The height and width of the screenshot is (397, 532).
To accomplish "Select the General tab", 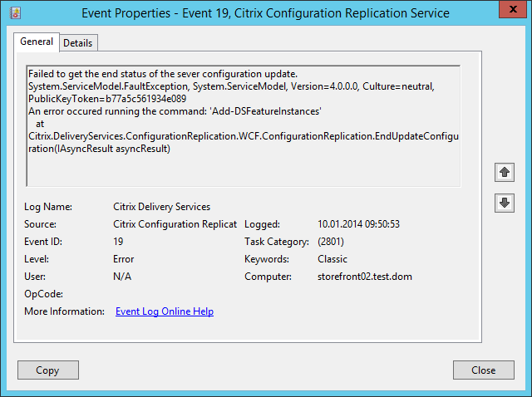I will click(37, 42).
